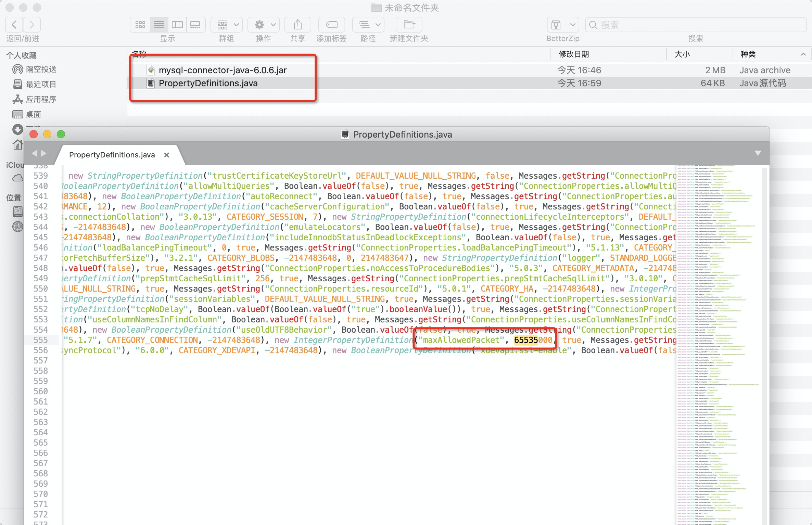Switch Finder to list view
The image size is (812, 525).
click(x=158, y=25)
